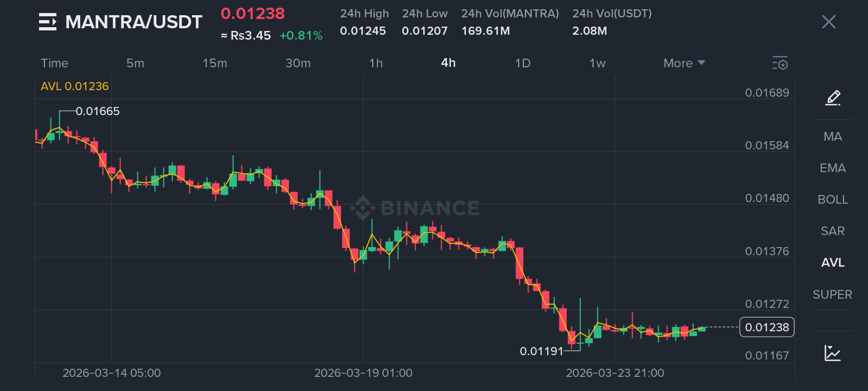The width and height of the screenshot is (868, 391).
Task: Select the 4h interval
Action: click(448, 63)
